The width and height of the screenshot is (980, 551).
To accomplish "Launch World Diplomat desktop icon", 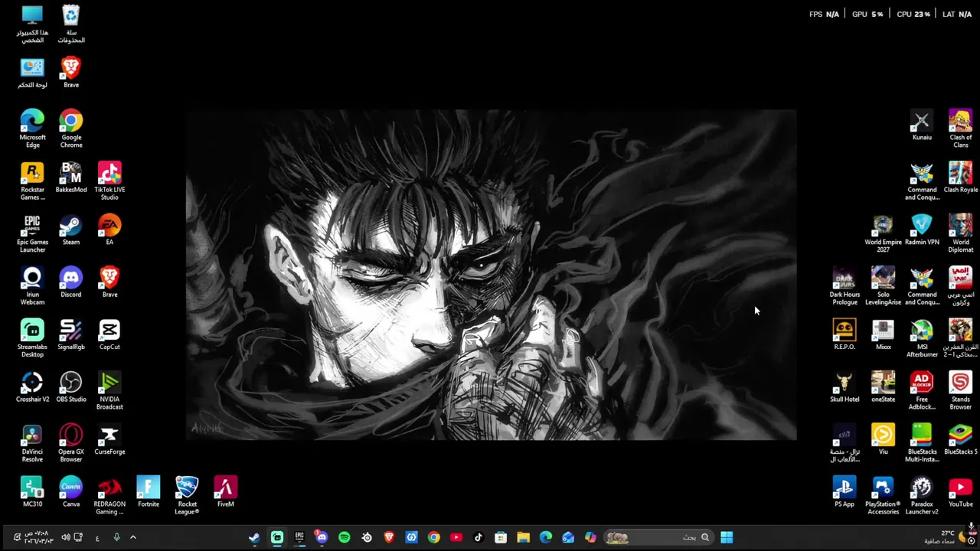I will pyautogui.click(x=960, y=233).
